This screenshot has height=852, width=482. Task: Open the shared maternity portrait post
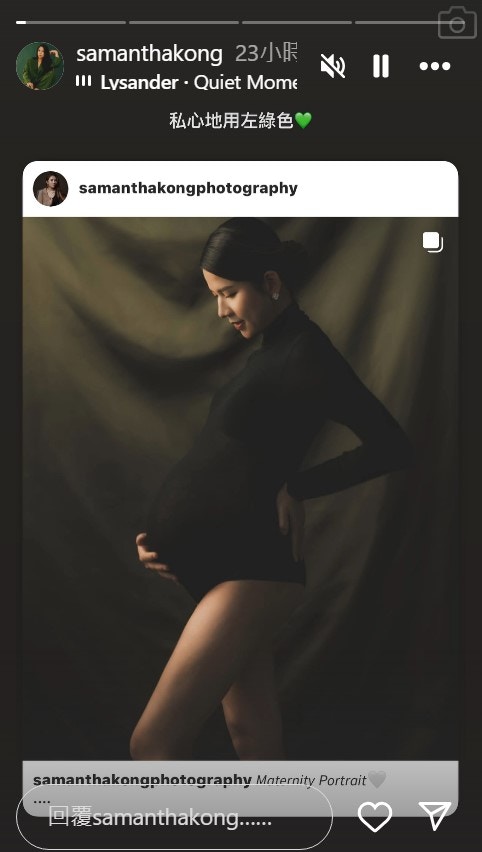tap(240, 488)
